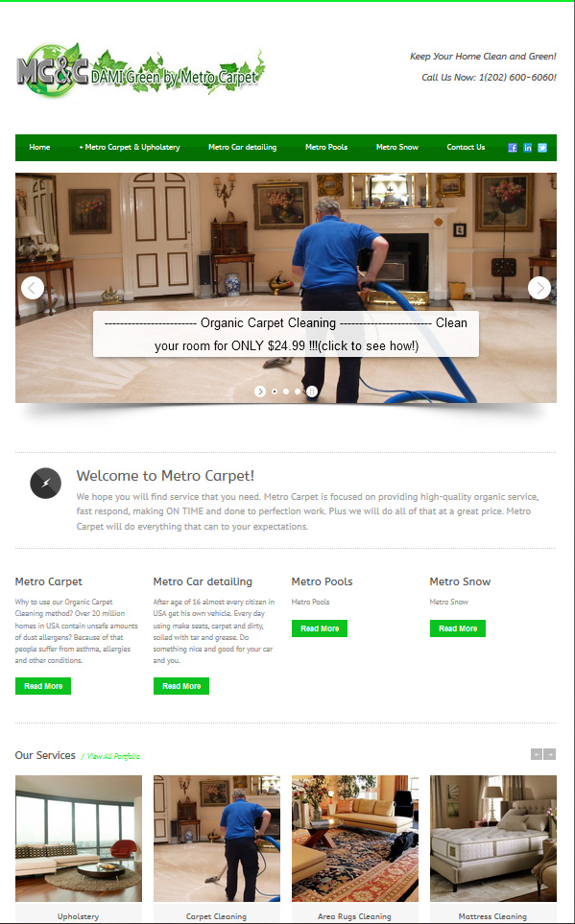Expand the Metro Carpet & Upholstery menu
The width and height of the screenshot is (575, 924).
click(x=130, y=148)
